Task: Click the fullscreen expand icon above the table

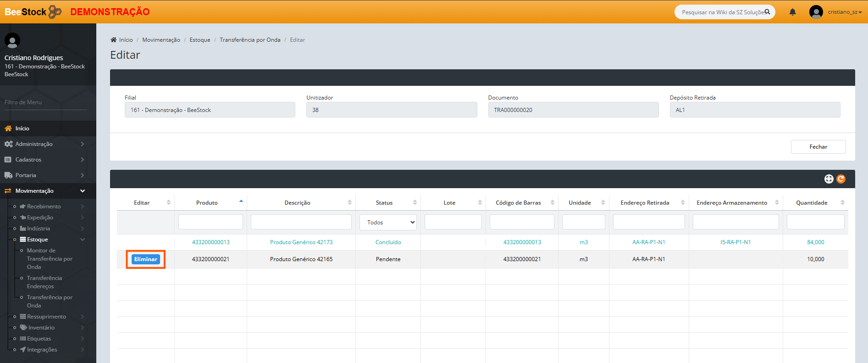Action: click(x=829, y=179)
